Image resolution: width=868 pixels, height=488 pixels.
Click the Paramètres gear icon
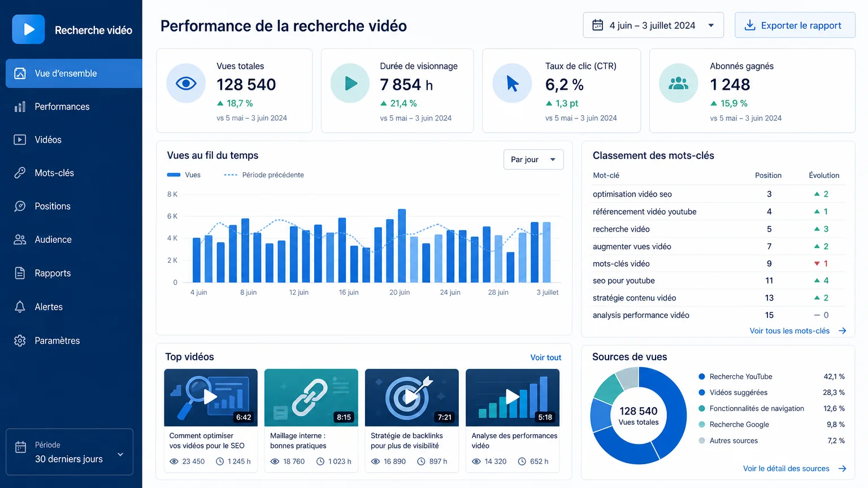[20, 341]
